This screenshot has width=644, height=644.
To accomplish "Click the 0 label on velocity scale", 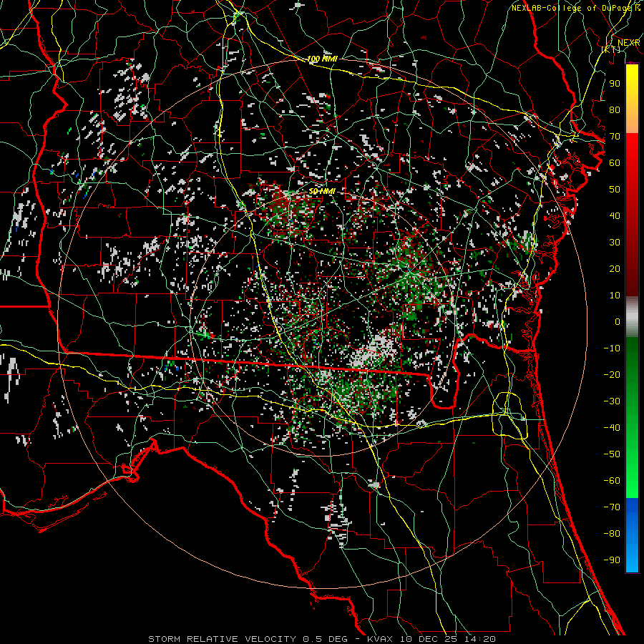I will (618, 322).
